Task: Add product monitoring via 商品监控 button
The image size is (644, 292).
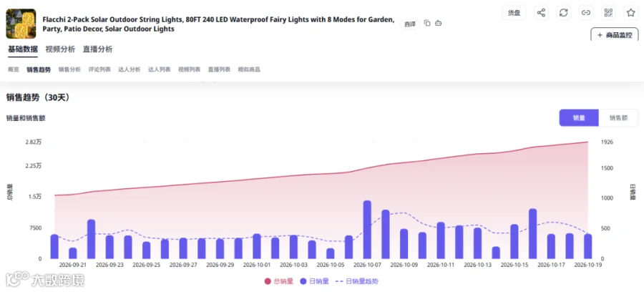Action: tap(615, 34)
